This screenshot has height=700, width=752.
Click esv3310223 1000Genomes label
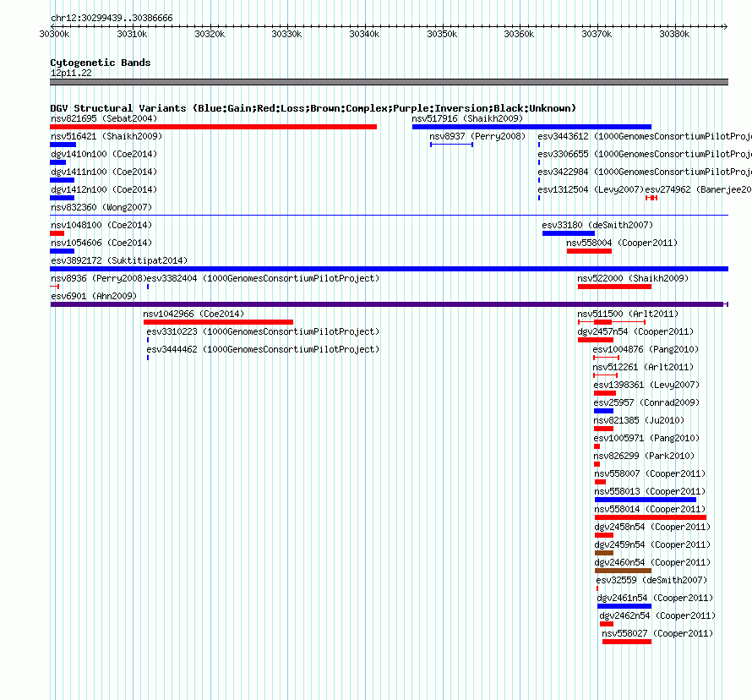pos(263,331)
